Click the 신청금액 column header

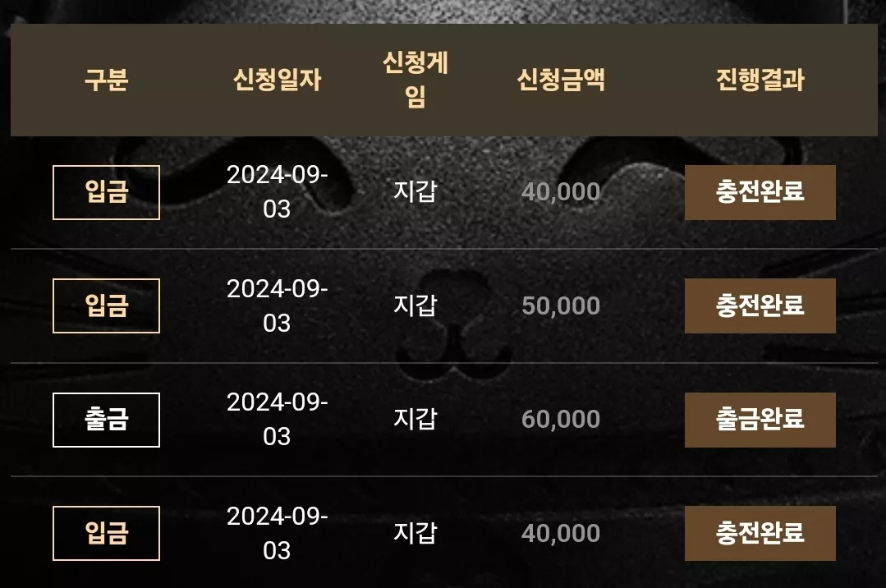[561, 80]
